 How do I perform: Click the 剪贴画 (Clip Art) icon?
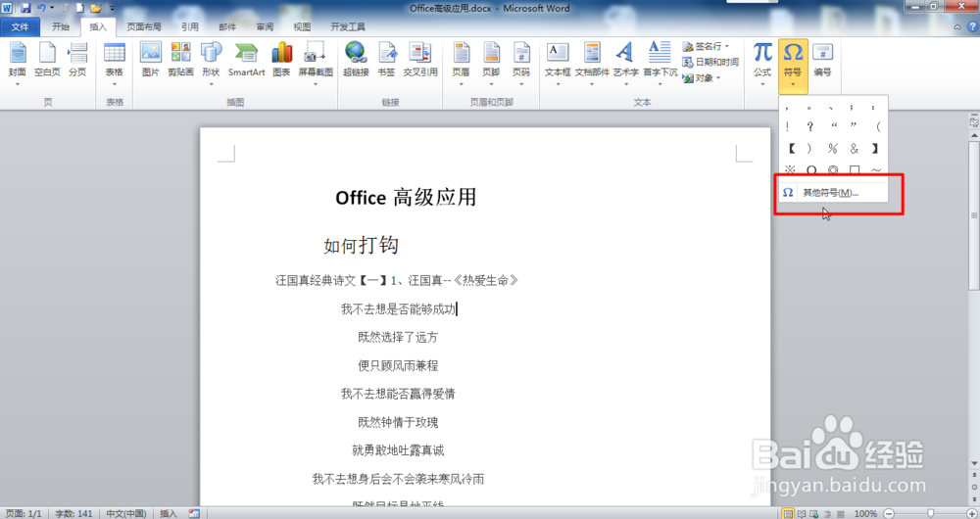click(180, 61)
